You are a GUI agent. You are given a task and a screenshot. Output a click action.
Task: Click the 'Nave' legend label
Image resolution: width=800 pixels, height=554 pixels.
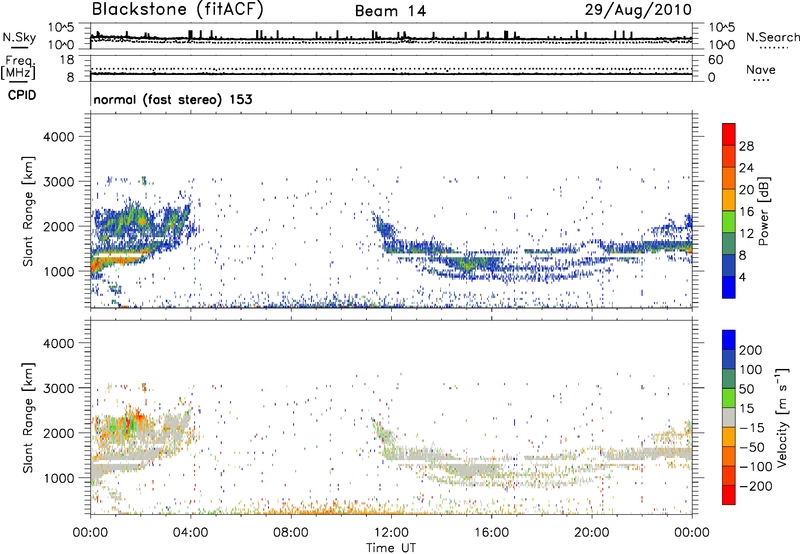tap(761, 69)
